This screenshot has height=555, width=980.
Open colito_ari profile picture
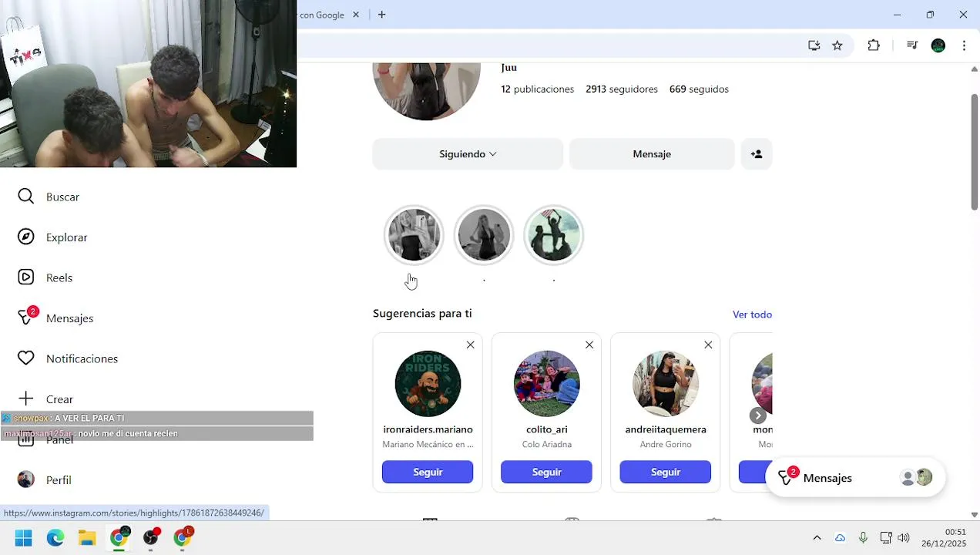[x=546, y=384]
